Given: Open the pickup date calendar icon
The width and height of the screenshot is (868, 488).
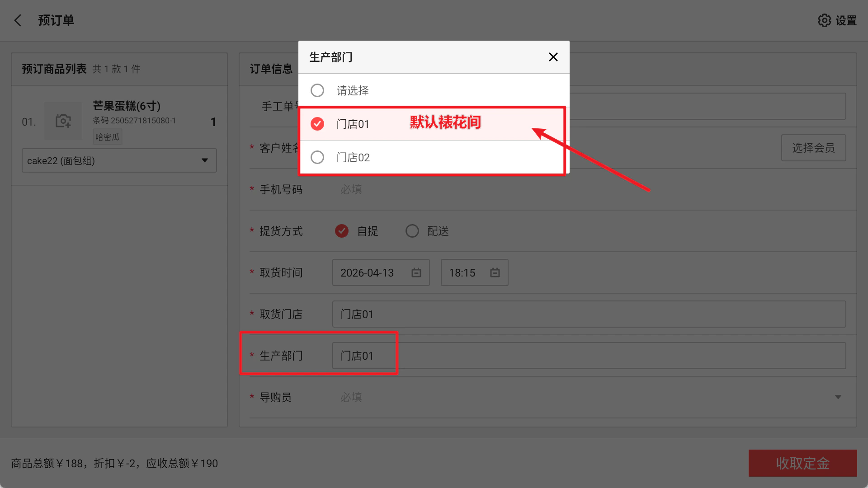Looking at the screenshot, I should pyautogui.click(x=416, y=272).
